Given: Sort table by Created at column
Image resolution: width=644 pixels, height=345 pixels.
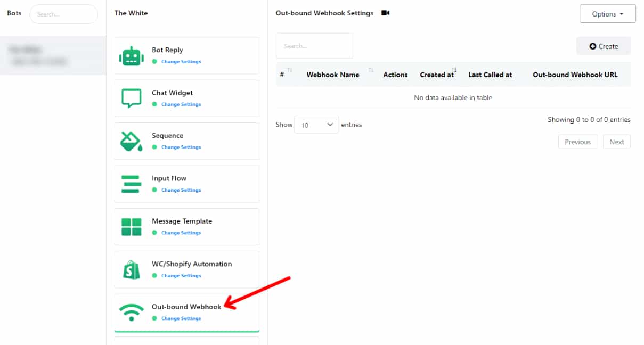Looking at the screenshot, I should click(437, 75).
